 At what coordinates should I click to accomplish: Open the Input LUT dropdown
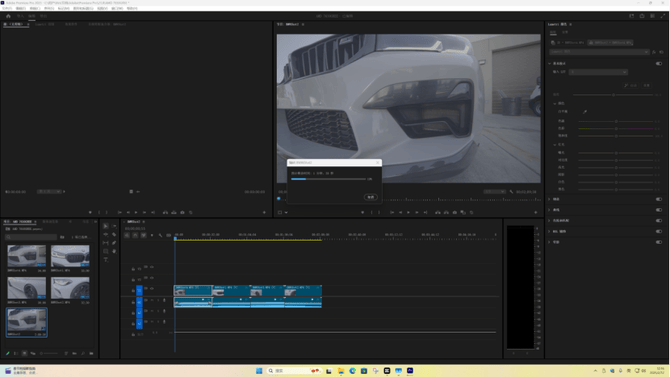pos(598,72)
